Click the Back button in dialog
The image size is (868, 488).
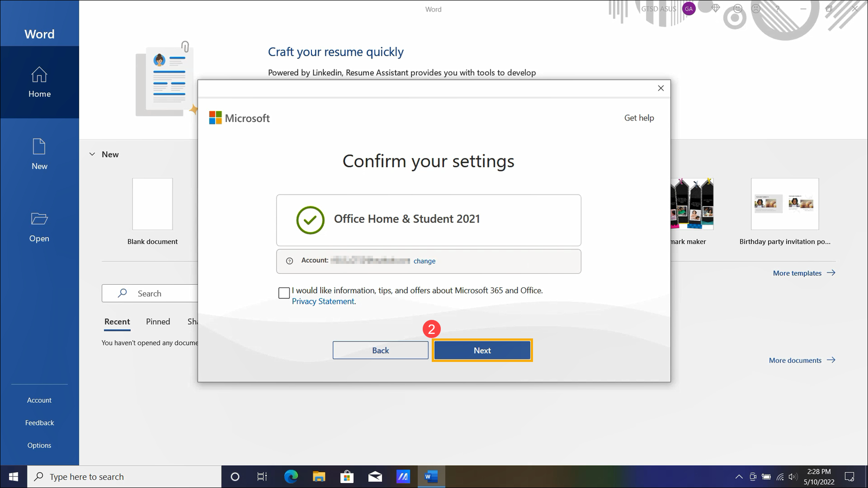380,350
